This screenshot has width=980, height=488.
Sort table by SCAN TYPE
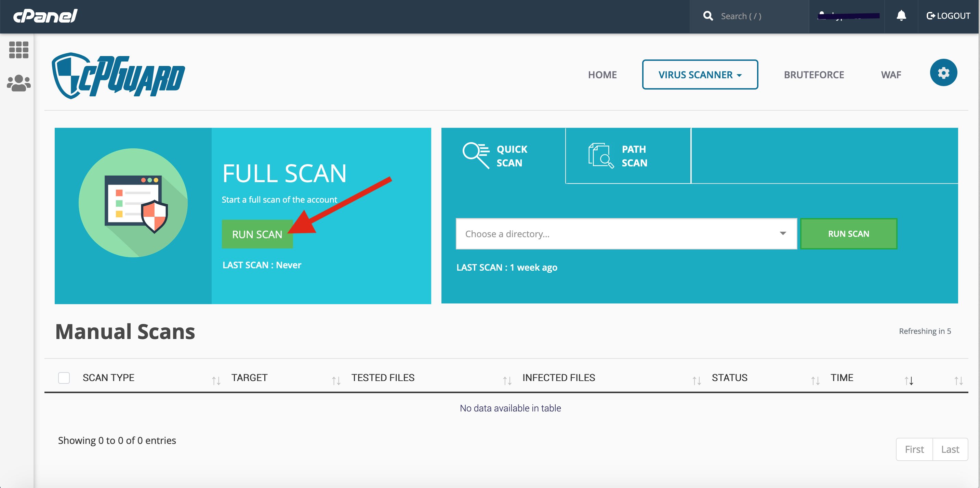[x=108, y=377]
